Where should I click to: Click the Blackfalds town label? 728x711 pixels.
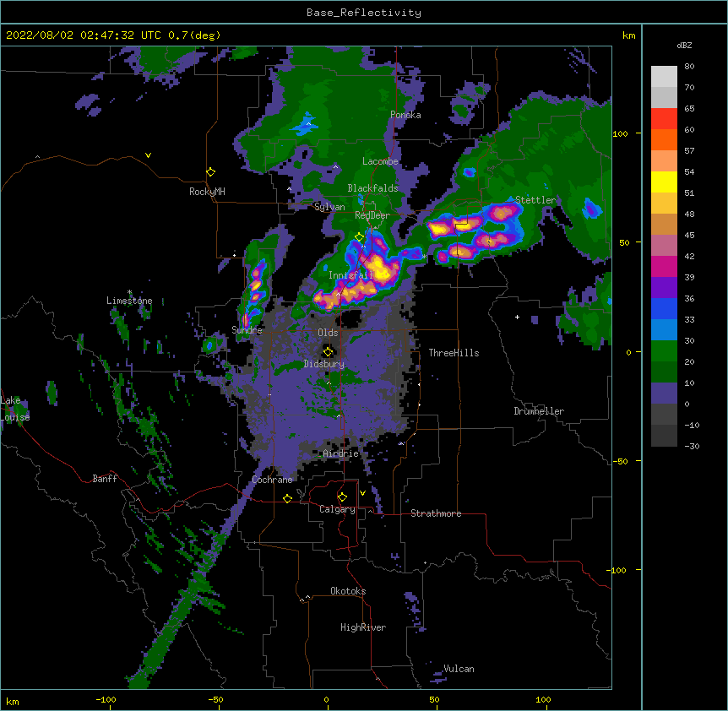[x=372, y=188]
